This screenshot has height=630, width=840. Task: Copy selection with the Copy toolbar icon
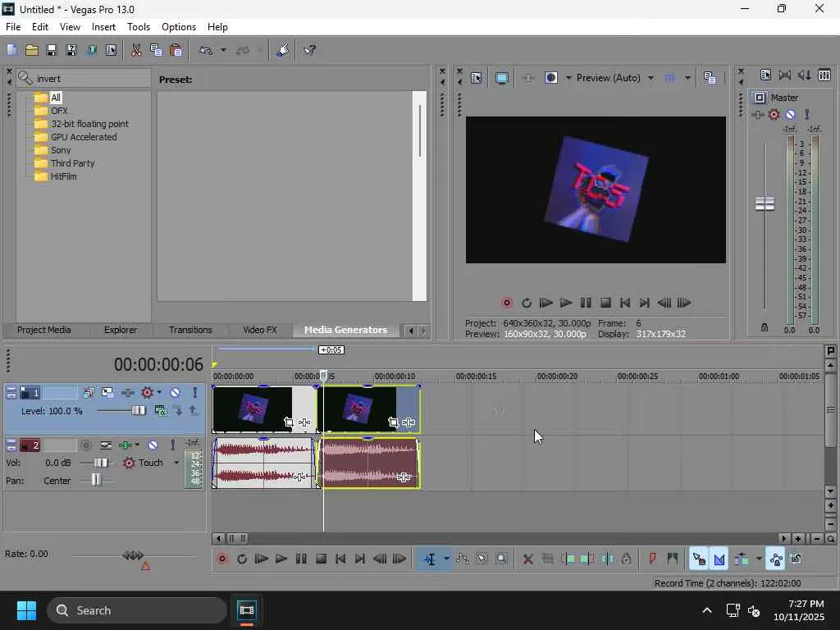tap(156, 50)
